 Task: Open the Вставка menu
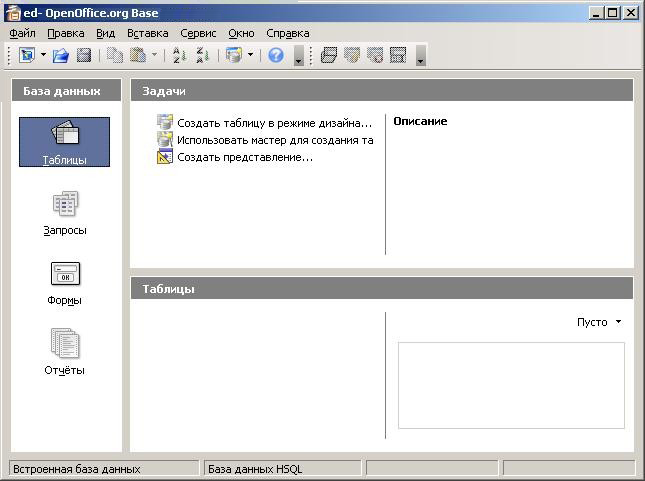point(148,33)
